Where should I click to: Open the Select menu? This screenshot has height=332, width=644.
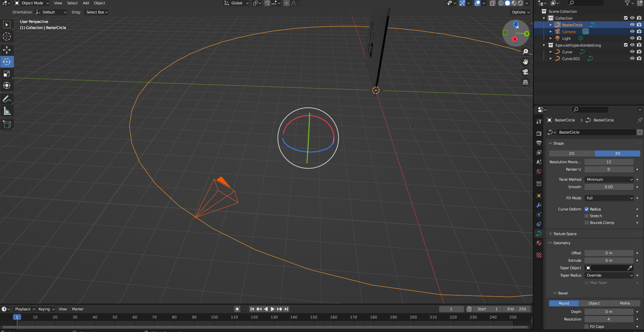(x=72, y=3)
